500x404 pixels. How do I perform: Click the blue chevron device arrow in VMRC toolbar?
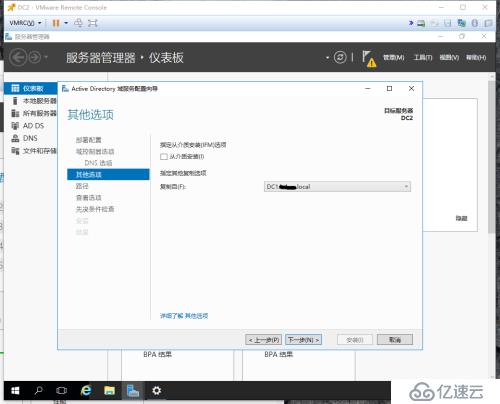pyautogui.click(x=411, y=23)
